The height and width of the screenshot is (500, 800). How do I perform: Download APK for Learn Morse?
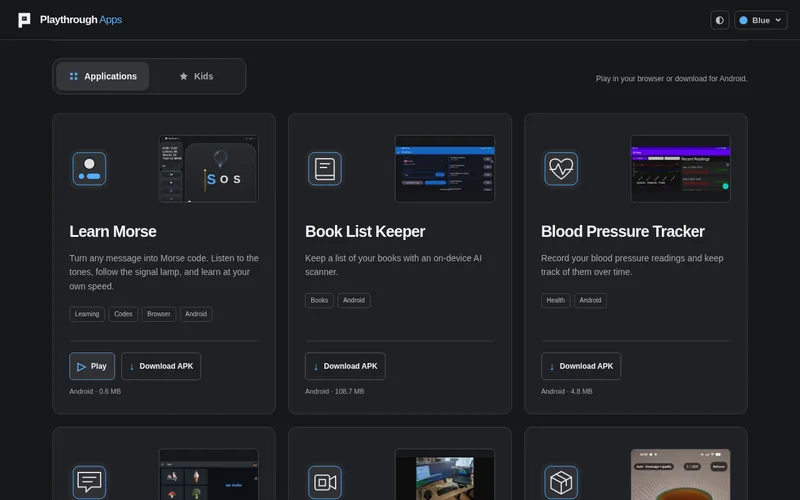(x=161, y=366)
